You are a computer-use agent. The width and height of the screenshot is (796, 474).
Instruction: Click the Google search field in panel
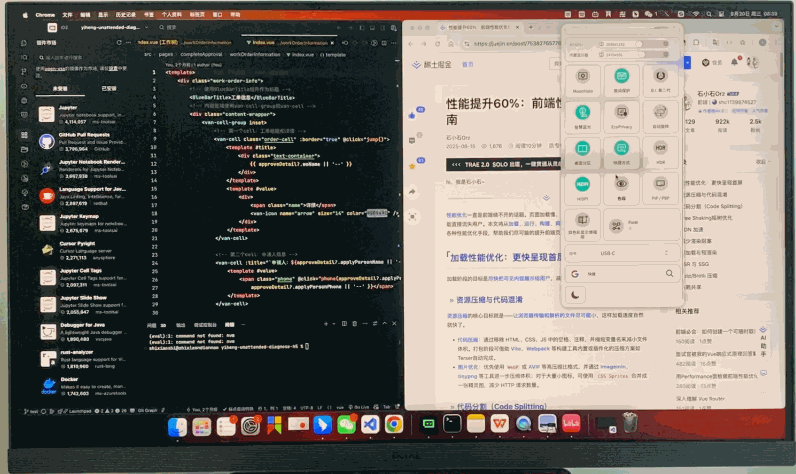point(622,274)
